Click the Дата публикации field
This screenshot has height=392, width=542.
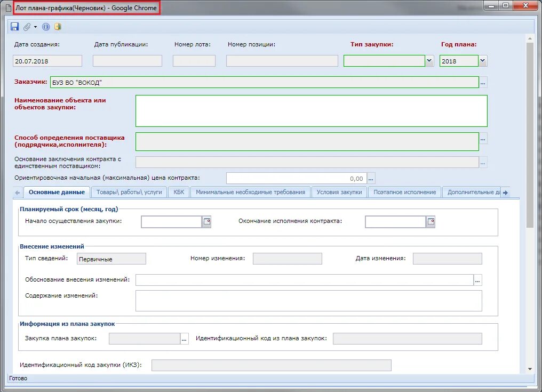point(127,61)
